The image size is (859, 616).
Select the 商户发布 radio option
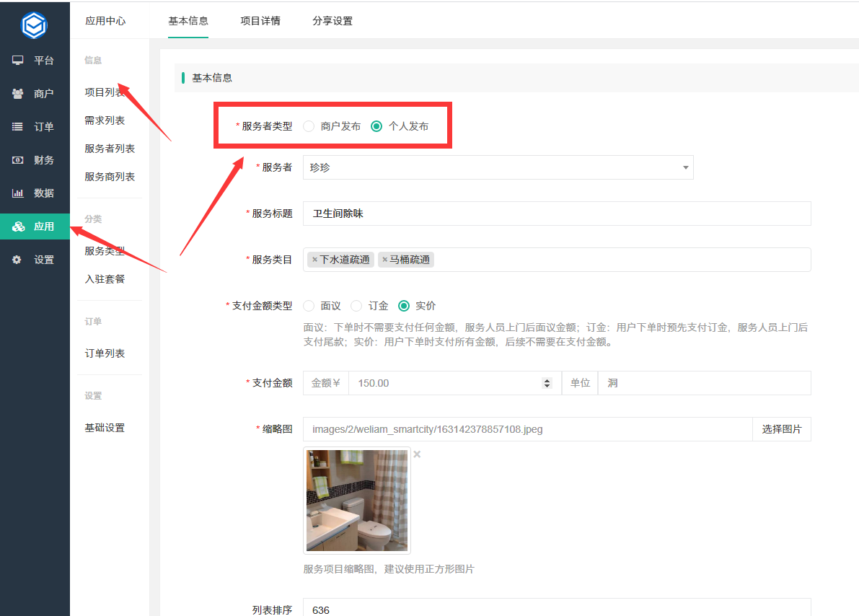coord(309,126)
